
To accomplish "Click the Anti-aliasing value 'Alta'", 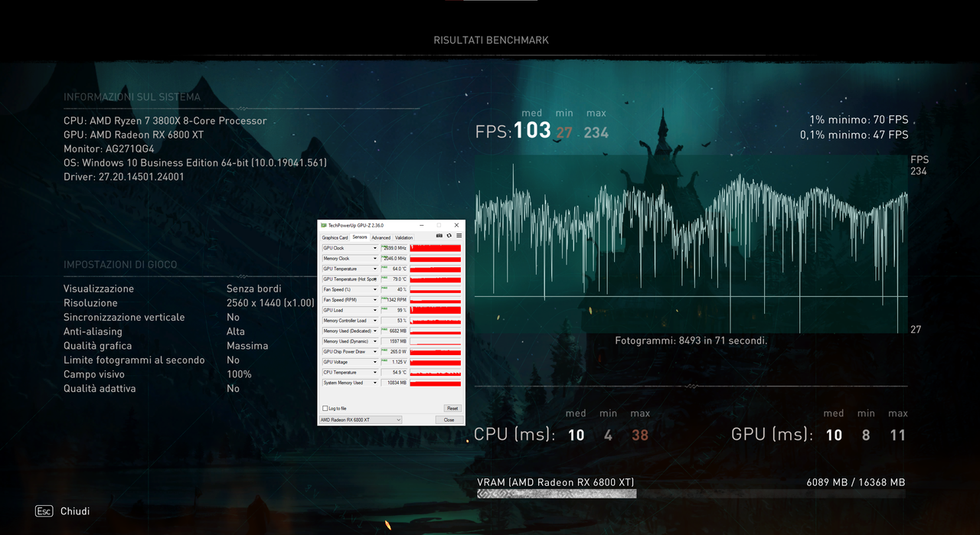I will click(236, 331).
